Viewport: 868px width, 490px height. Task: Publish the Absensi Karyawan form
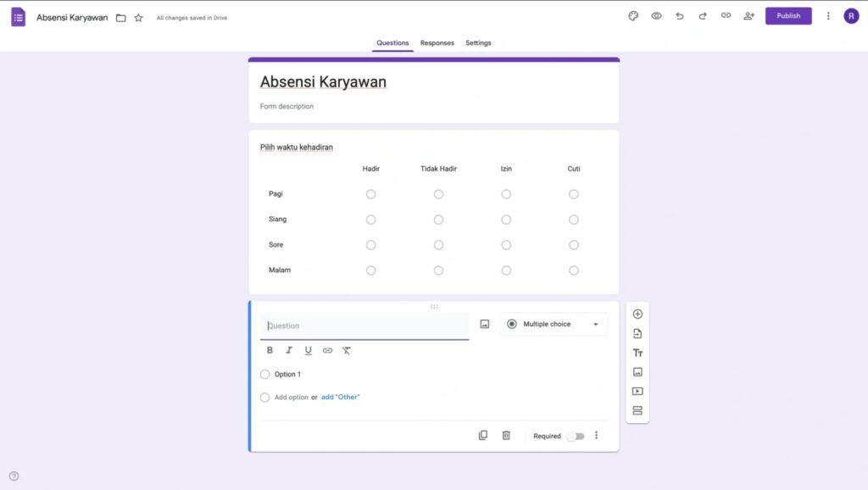[787, 15]
